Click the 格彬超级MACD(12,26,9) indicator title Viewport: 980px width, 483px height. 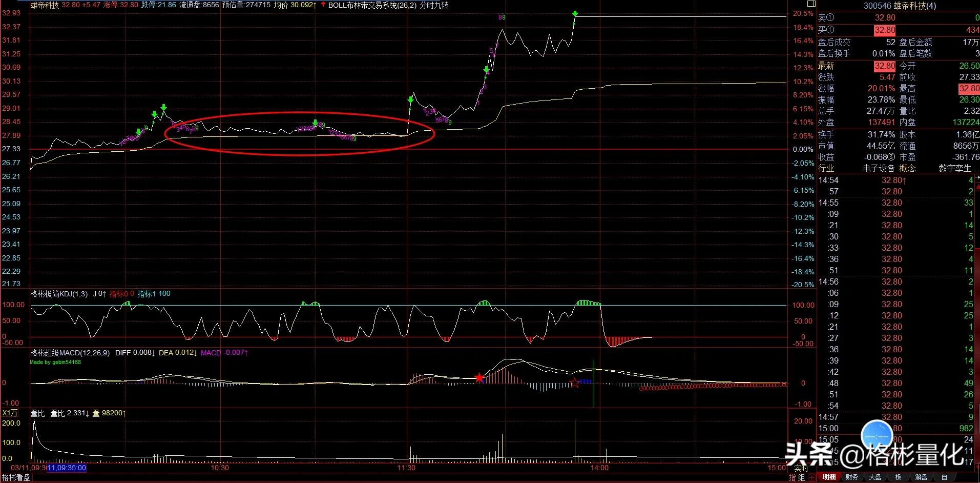coord(70,353)
